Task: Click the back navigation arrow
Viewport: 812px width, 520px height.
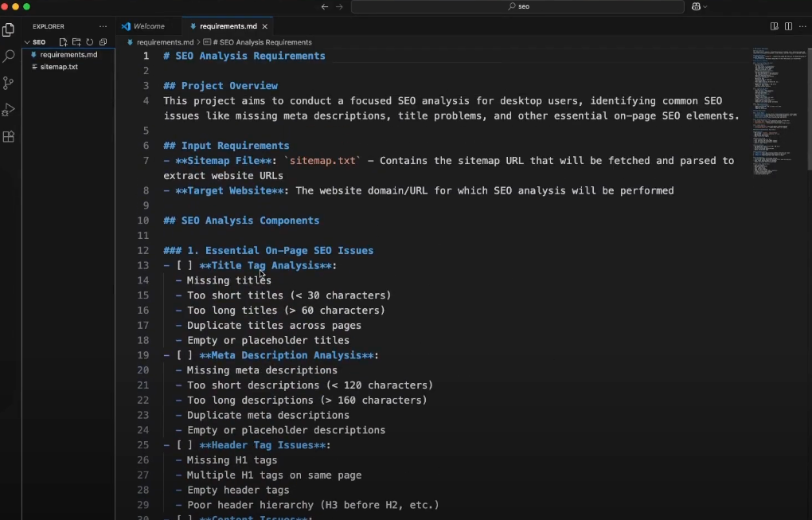Action: [324, 6]
